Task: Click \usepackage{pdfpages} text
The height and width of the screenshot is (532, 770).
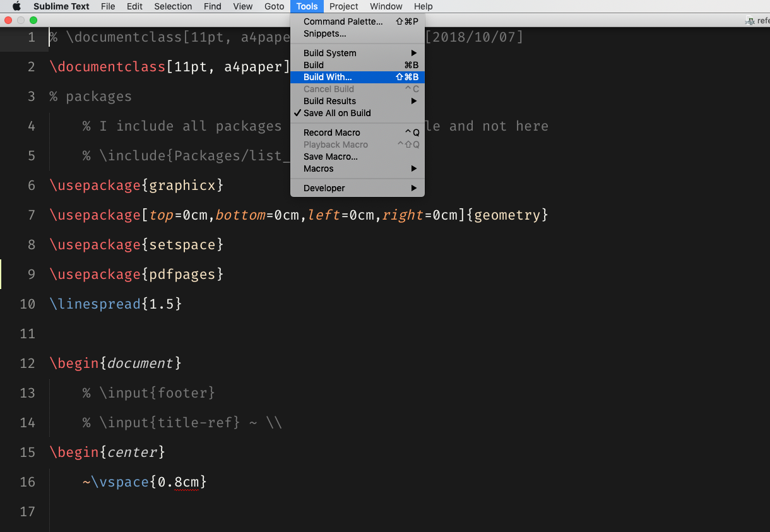Action: [x=136, y=275]
